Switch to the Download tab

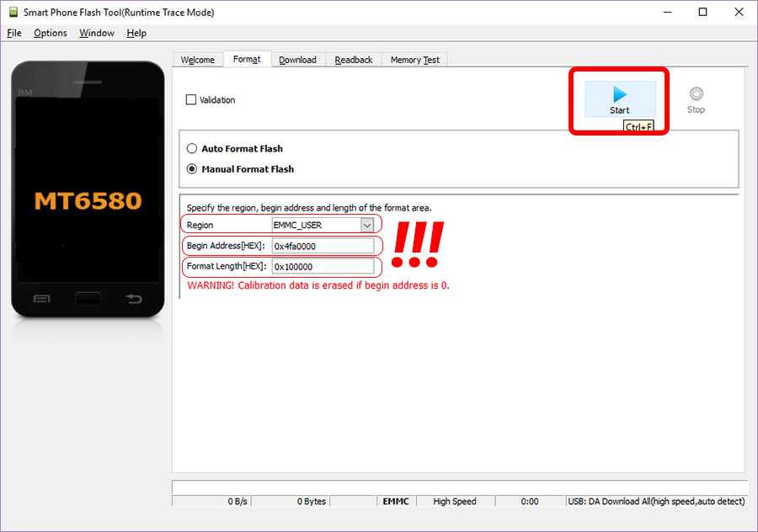297,60
